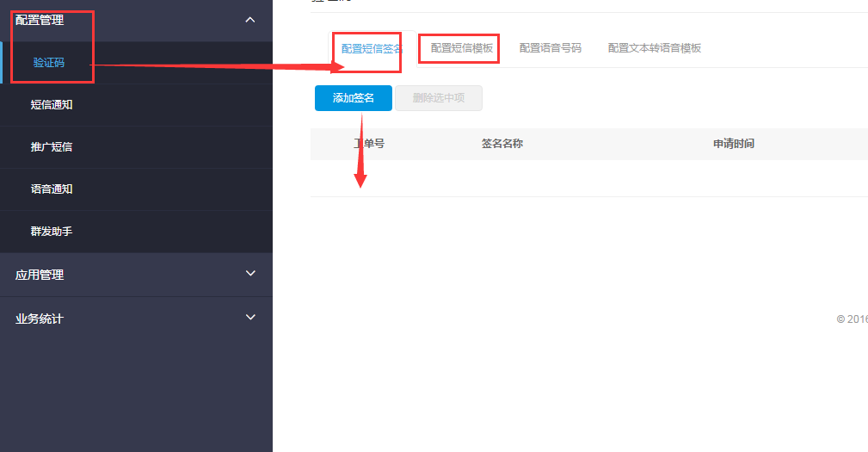Click the 业务统计 section title
Viewport: 868px width, 452px height.
point(40,319)
